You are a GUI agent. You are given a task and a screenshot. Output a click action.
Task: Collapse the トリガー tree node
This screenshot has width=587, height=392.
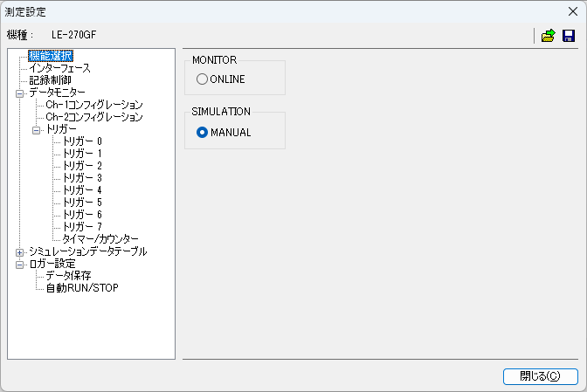(x=37, y=129)
